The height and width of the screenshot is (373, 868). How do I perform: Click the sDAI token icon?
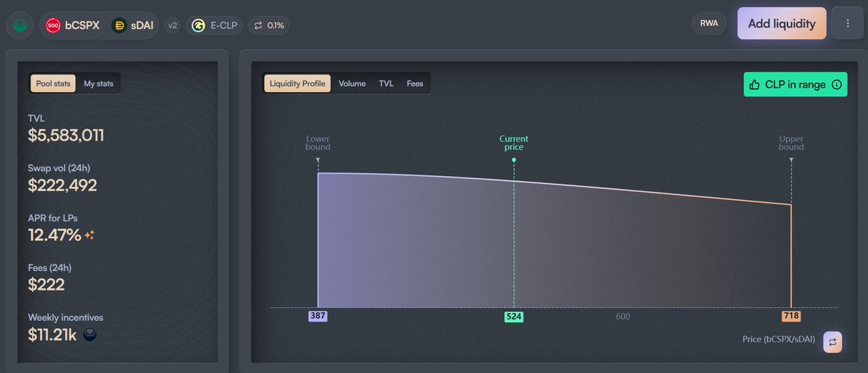click(119, 25)
